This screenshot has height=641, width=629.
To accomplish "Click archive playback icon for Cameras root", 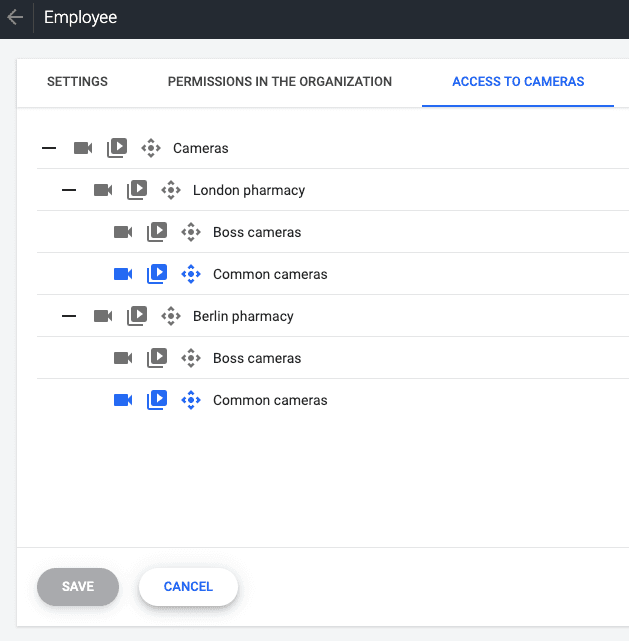I will point(117,148).
